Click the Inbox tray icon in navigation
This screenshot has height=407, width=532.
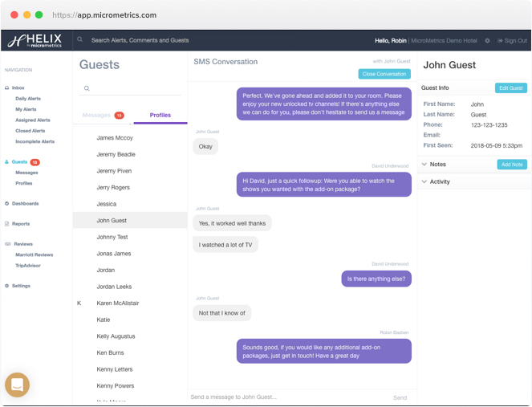(x=7, y=88)
